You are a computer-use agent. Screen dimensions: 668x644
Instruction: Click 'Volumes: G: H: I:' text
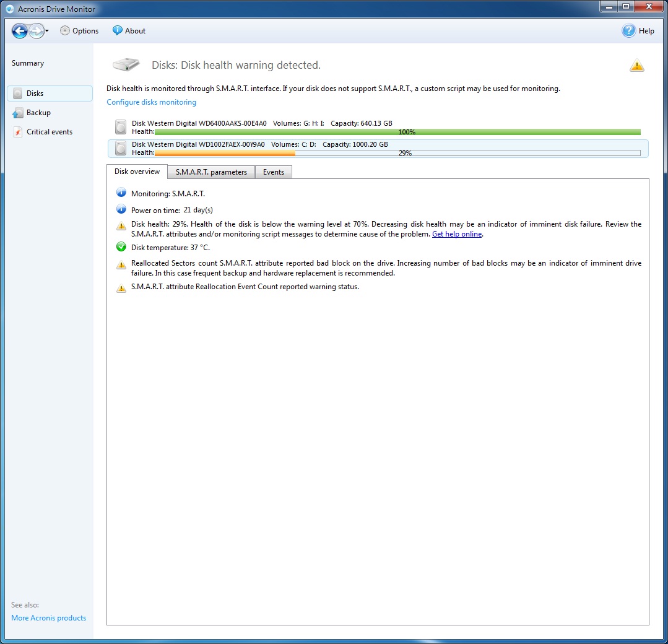pyautogui.click(x=298, y=123)
